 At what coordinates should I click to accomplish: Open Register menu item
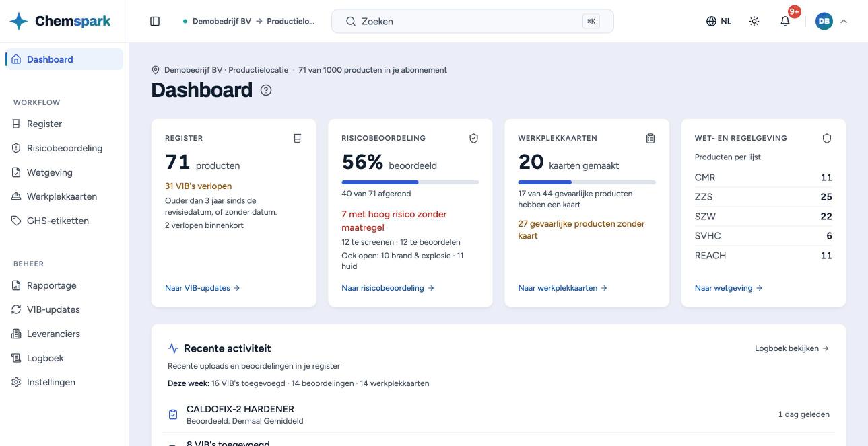point(64,124)
